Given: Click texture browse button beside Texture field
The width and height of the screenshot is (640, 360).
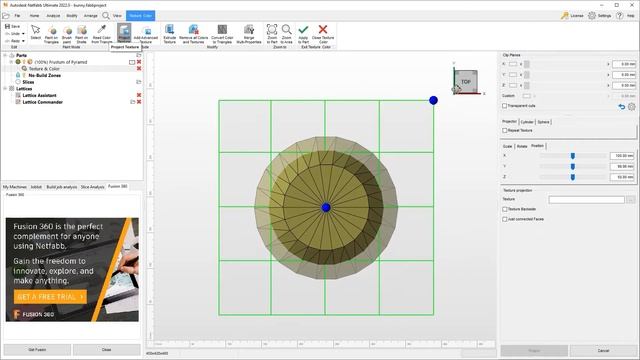Looking at the screenshot, I should tap(631, 200).
